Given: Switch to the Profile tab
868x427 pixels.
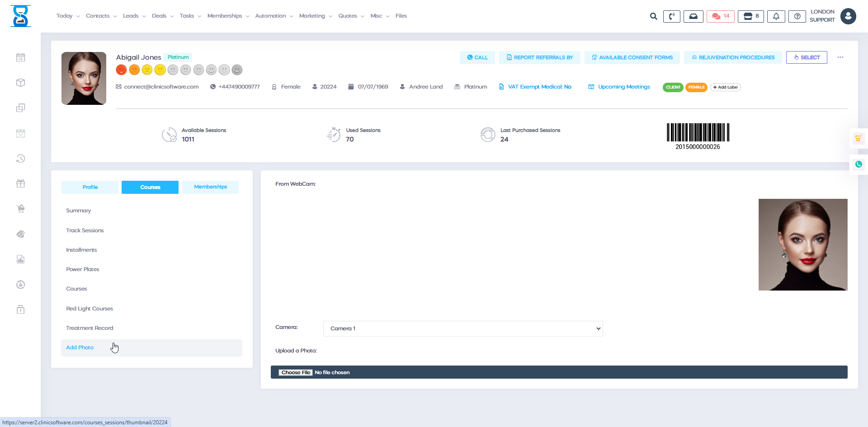Looking at the screenshot, I should pyautogui.click(x=90, y=187).
